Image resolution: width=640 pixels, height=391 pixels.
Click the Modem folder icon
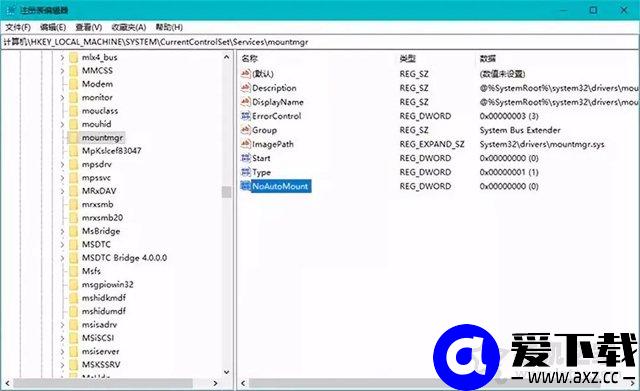[73, 84]
